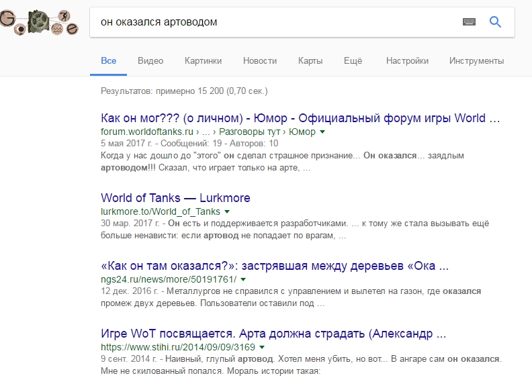Switch to the Видео tab
Viewport: 532px width, 392px height.
(150, 61)
